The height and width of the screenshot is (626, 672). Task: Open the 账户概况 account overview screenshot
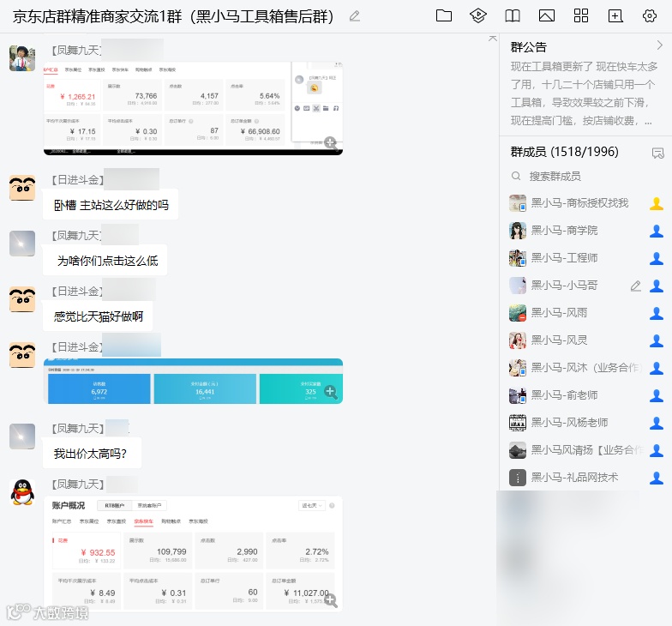193,554
